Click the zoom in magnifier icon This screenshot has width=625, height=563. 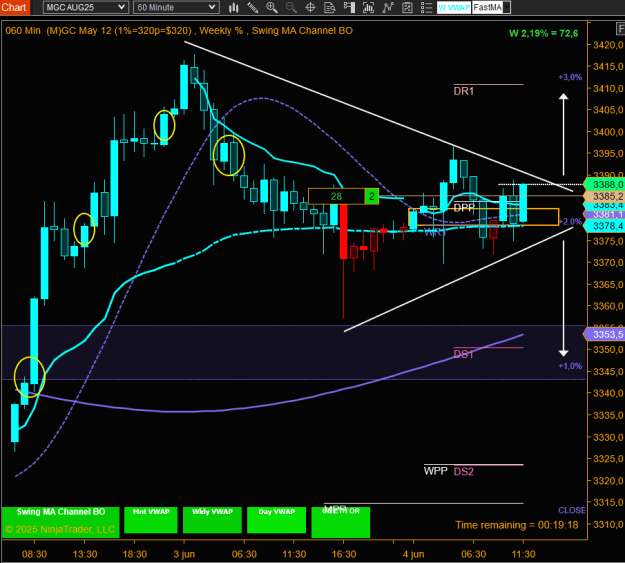pos(272,7)
